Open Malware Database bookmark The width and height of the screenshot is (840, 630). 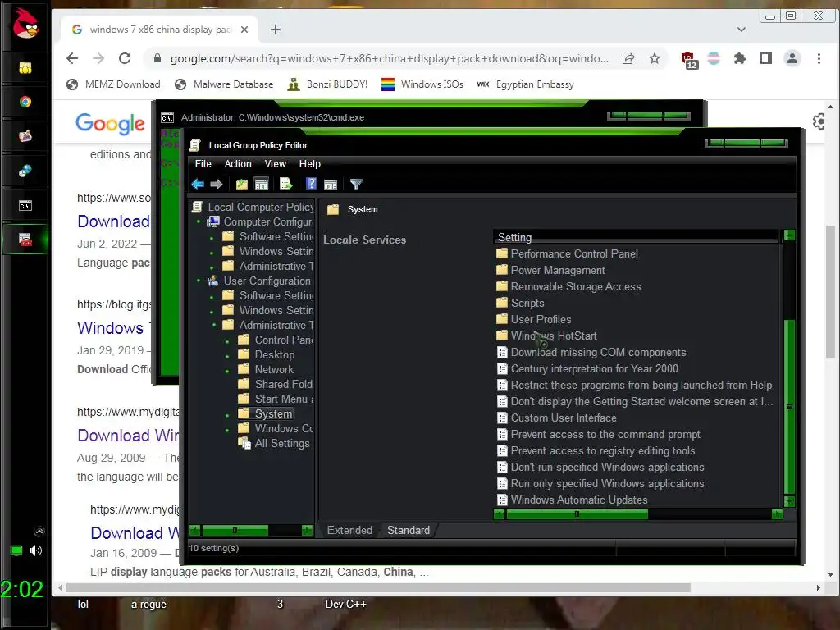coord(225,84)
